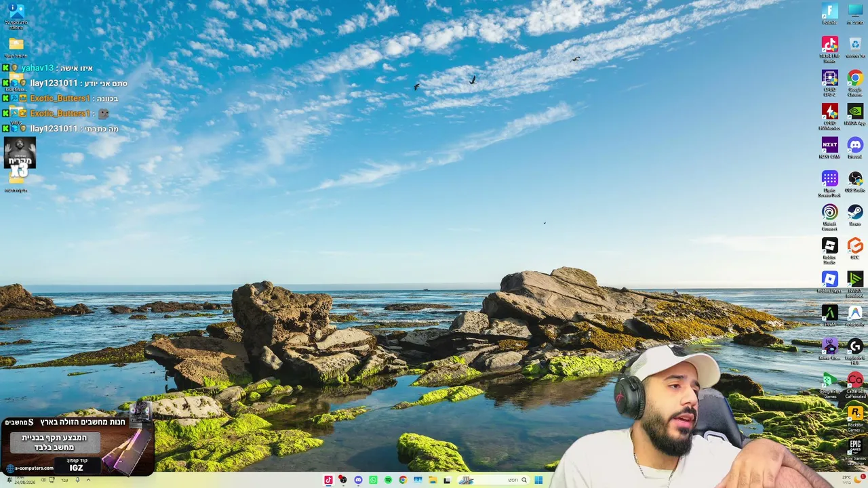Open Spotify from the taskbar
The width and height of the screenshot is (868, 488).
[388, 480]
